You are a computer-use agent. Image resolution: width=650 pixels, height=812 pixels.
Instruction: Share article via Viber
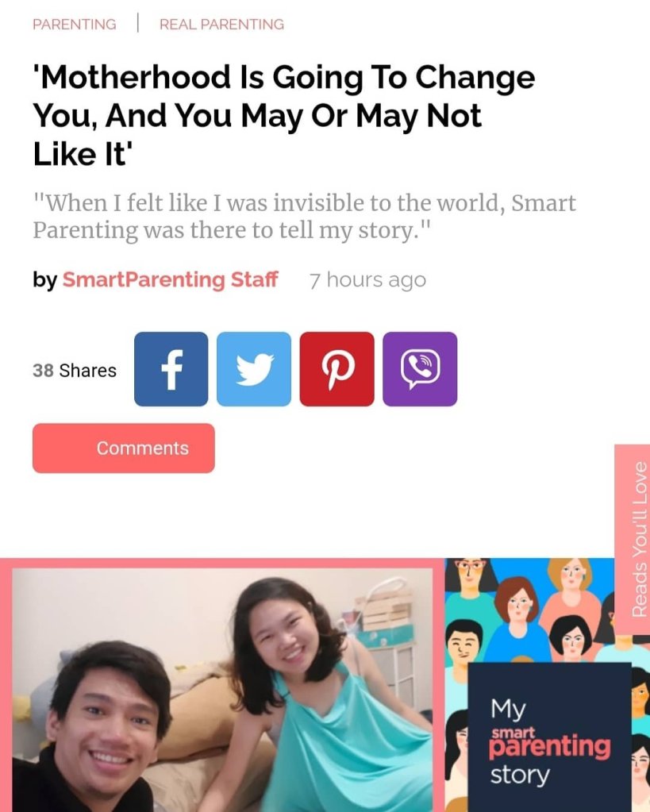pos(420,369)
